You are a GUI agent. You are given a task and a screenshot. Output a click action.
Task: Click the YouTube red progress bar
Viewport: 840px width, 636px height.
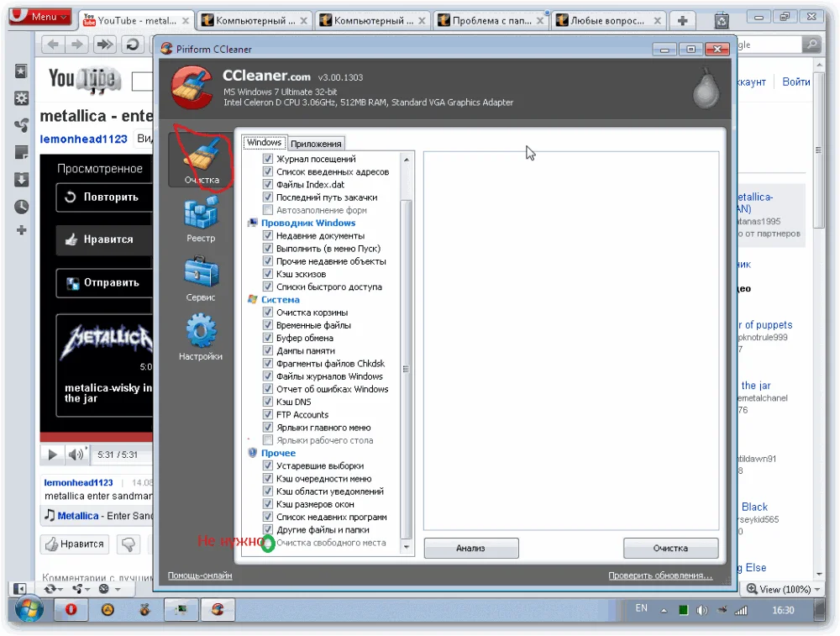click(97, 437)
